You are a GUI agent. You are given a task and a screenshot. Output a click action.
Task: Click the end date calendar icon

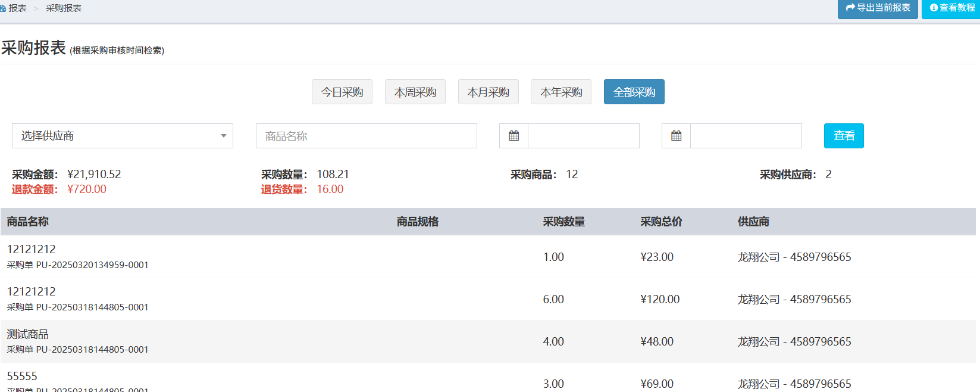click(676, 136)
